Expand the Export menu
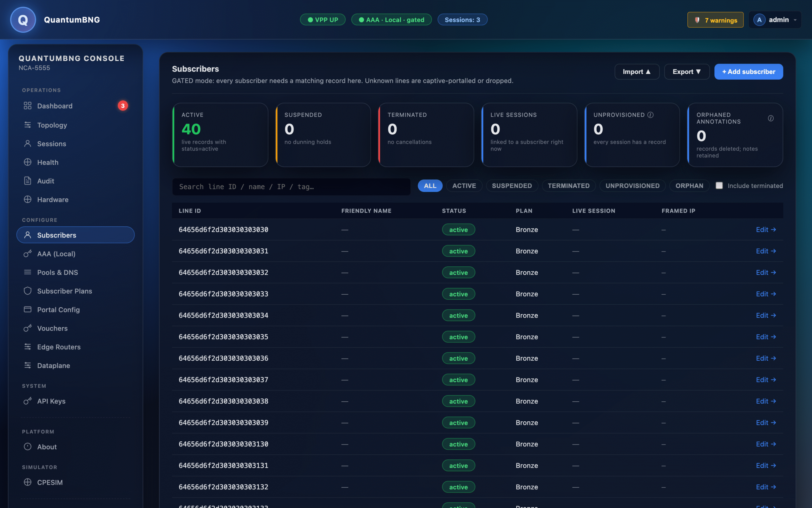This screenshot has width=812, height=508. pos(686,71)
